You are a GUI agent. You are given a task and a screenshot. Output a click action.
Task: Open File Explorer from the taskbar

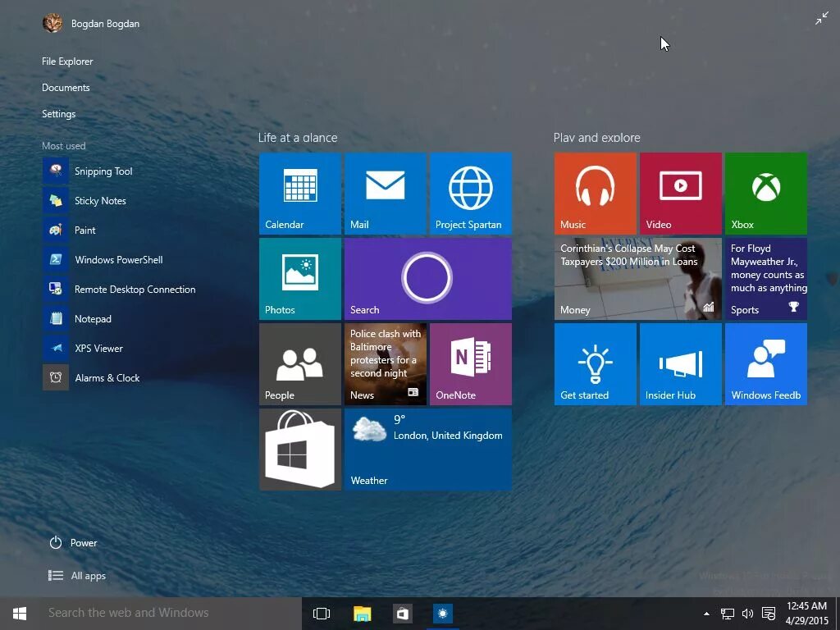(x=362, y=614)
